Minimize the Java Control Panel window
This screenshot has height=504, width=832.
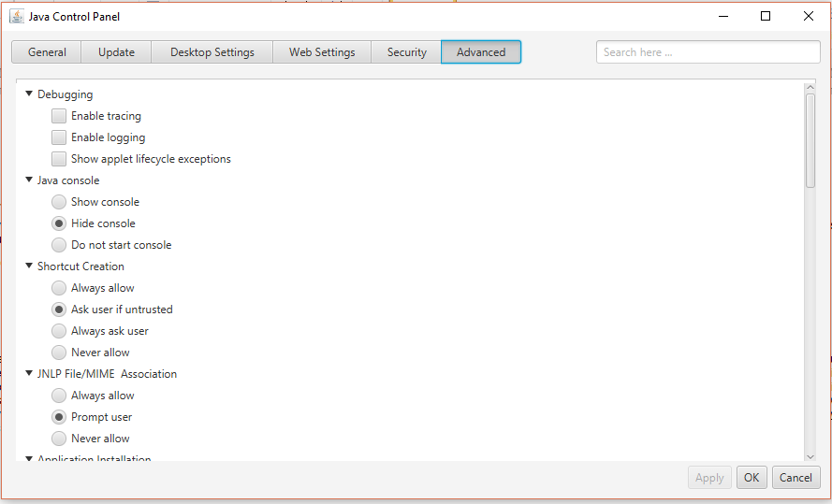(723, 16)
